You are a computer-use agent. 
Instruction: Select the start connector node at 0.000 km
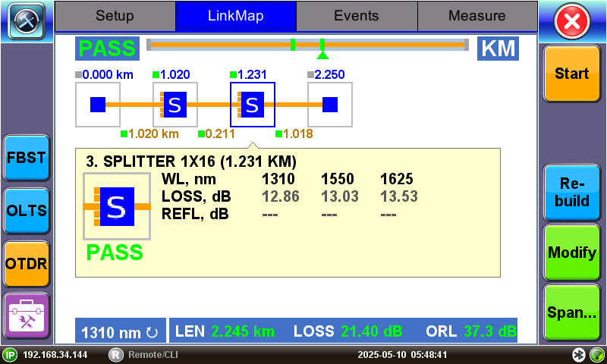point(98,105)
